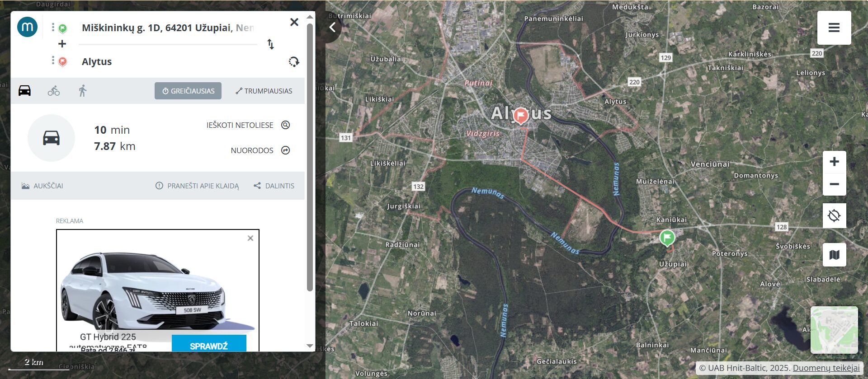
Task: Select walking travel mode icon
Action: (x=82, y=91)
